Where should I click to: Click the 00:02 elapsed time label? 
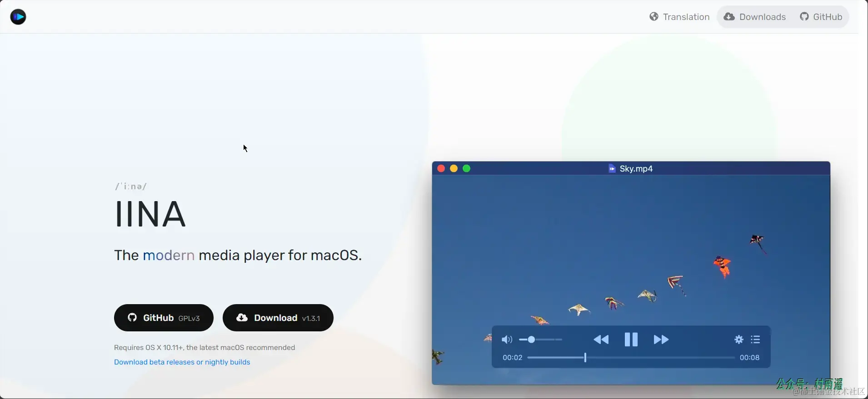tap(512, 358)
